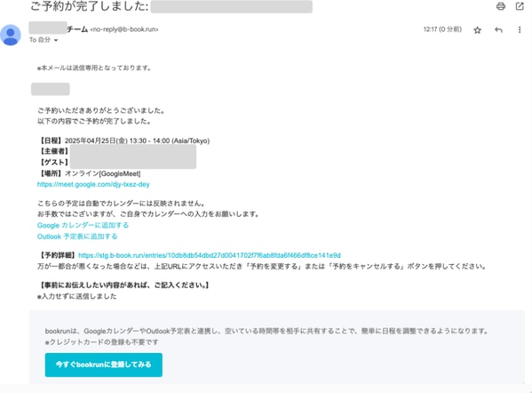532x393 pixels.
Task: Open email in new window icon
Action: 520,6
